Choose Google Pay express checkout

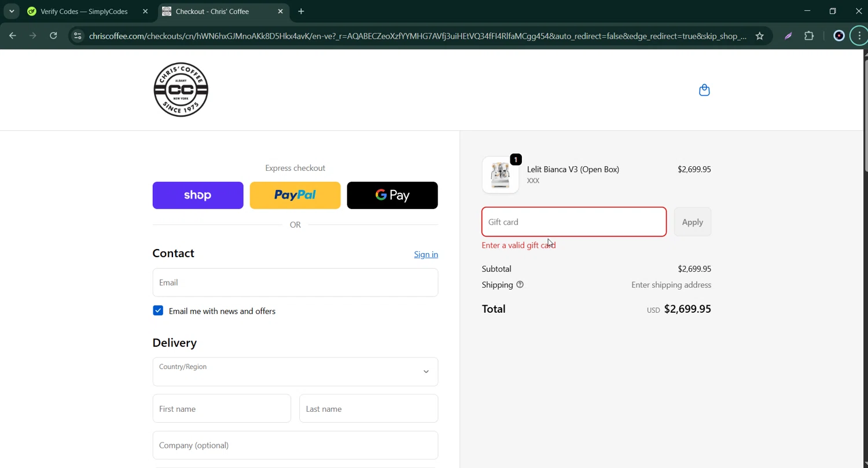(392, 195)
